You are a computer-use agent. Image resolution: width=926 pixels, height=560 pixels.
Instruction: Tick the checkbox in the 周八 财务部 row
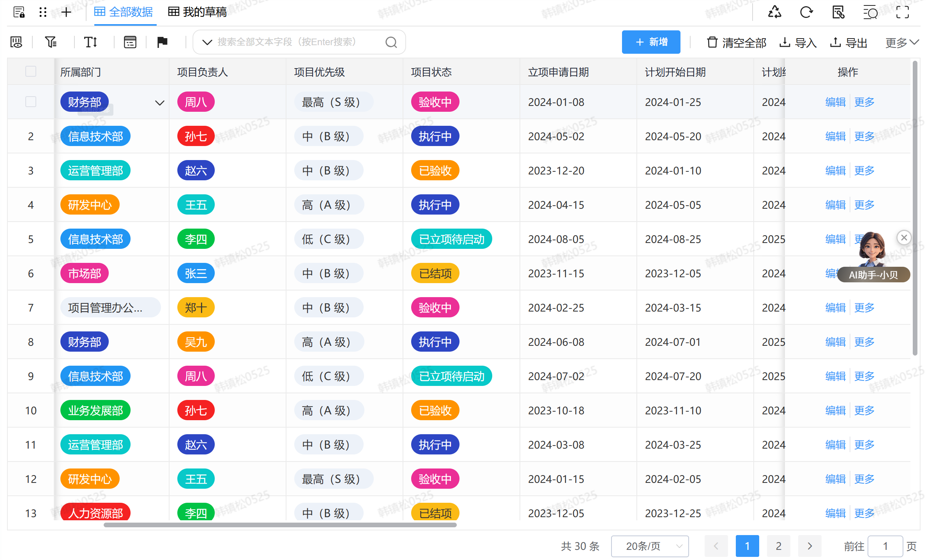click(31, 102)
